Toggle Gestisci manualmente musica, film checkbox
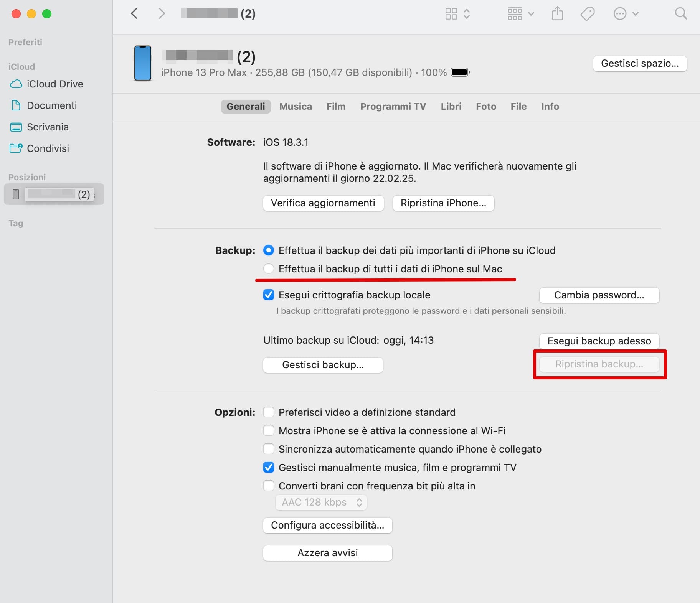700x603 pixels. pos(269,467)
